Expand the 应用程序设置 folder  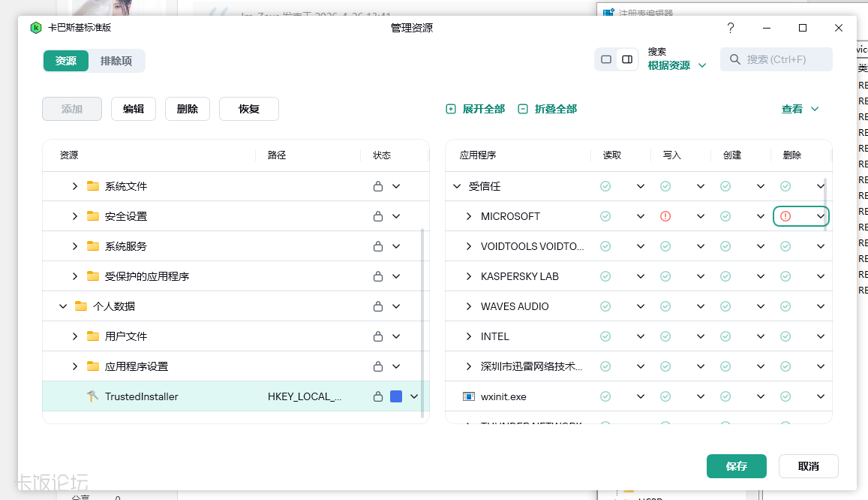pyautogui.click(x=75, y=366)
